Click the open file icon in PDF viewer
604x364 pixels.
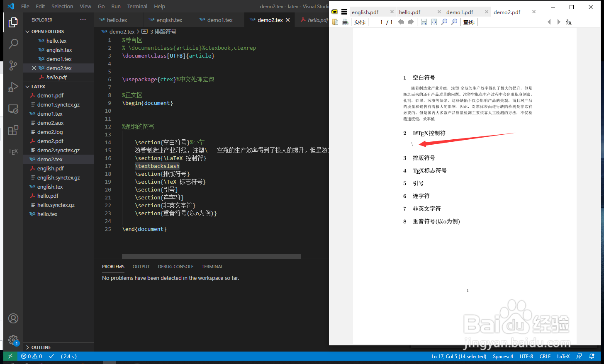335,22
